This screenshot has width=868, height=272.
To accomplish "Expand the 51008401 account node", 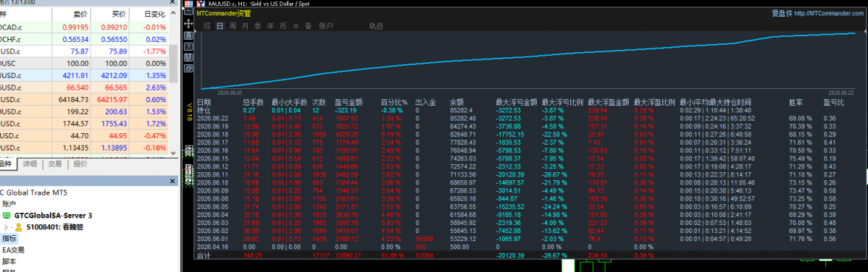I will 6,227.
